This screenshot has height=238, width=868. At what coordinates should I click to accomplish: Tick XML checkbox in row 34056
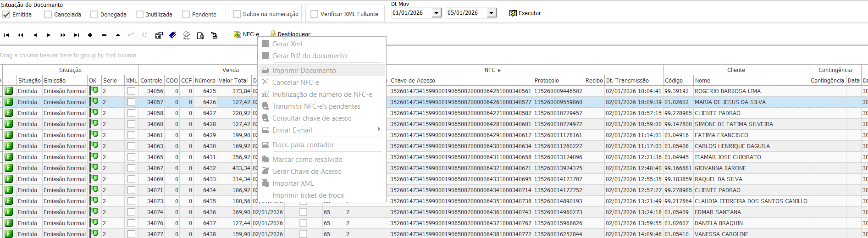pos(131,91)
